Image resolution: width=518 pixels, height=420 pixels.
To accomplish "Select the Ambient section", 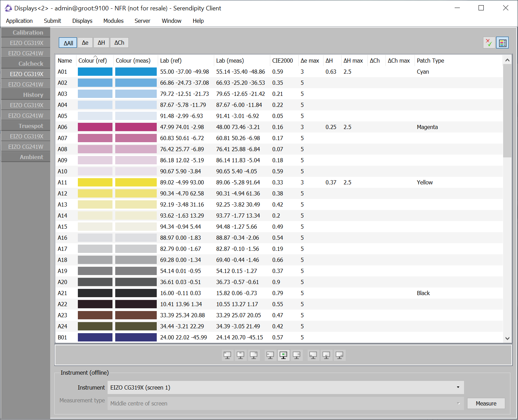I will (26, 157).
